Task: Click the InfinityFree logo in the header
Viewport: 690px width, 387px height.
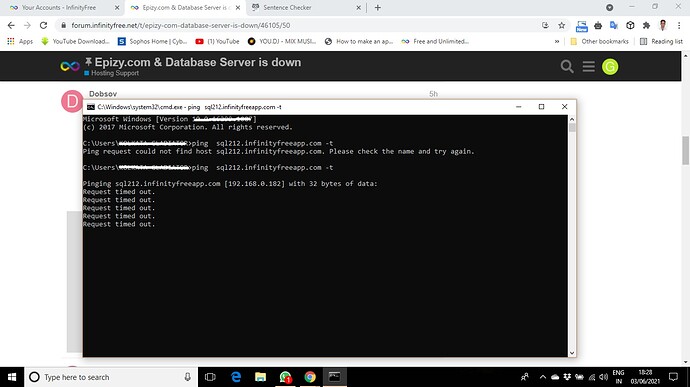Action: (70, 66)
